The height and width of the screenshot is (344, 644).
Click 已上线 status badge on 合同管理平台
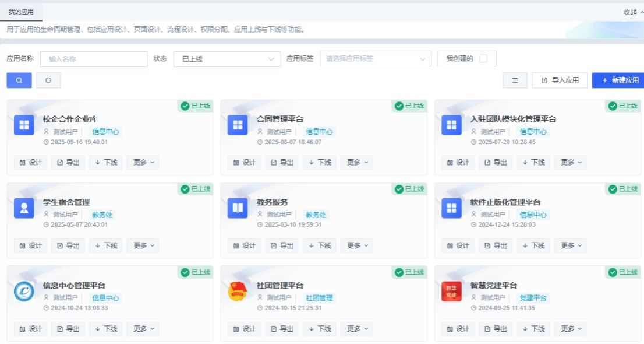(x=409, y=106)
